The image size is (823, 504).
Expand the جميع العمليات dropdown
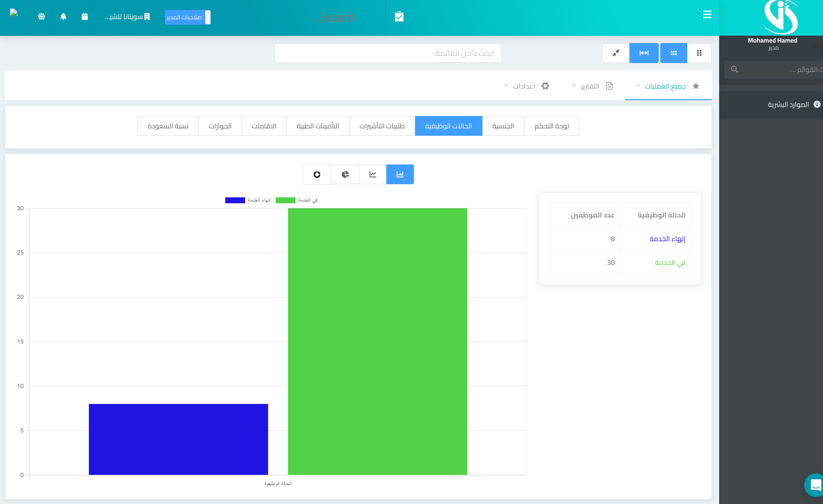pyautogui.click(x=665, y=86)
